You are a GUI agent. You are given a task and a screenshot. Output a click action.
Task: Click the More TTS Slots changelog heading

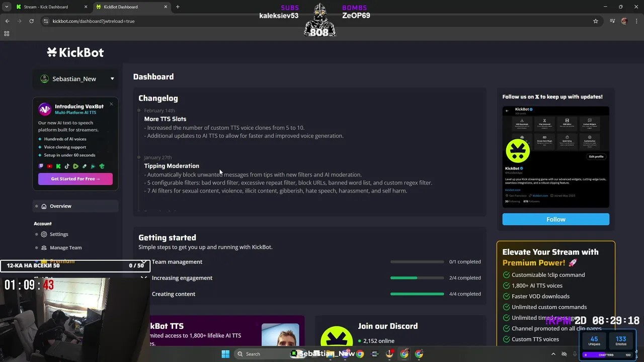point(165,119)
